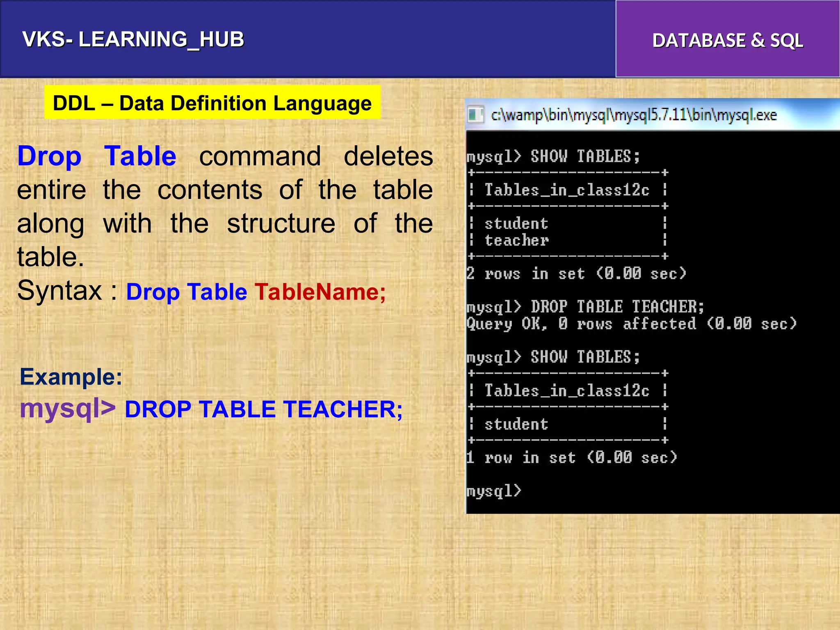Screen dimensions: 840x630
Task: Click the VKS- LEARNING_HUB header title
Action: coord(133,40)
